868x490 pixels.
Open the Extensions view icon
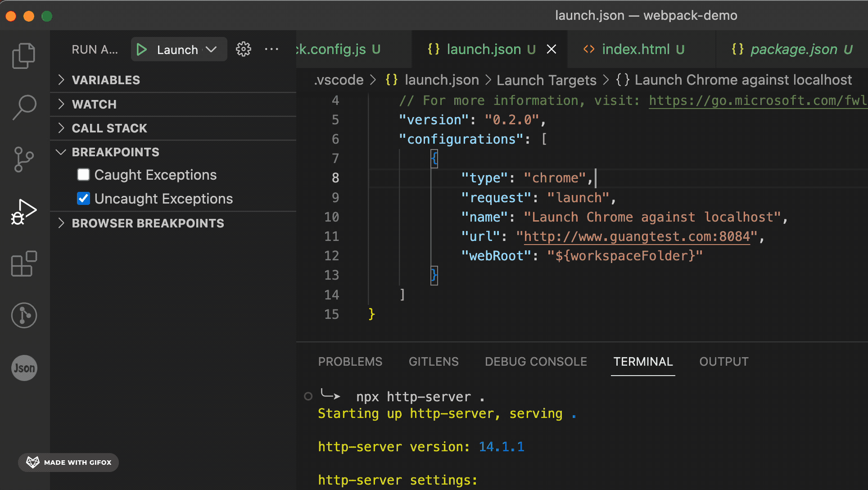[x=23, y=264]
